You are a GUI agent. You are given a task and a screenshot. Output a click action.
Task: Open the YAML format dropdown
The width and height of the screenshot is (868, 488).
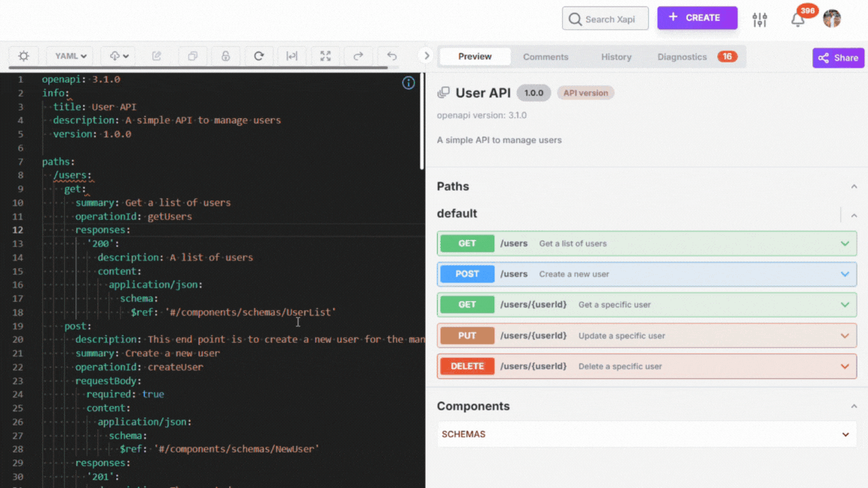(70, 56)
